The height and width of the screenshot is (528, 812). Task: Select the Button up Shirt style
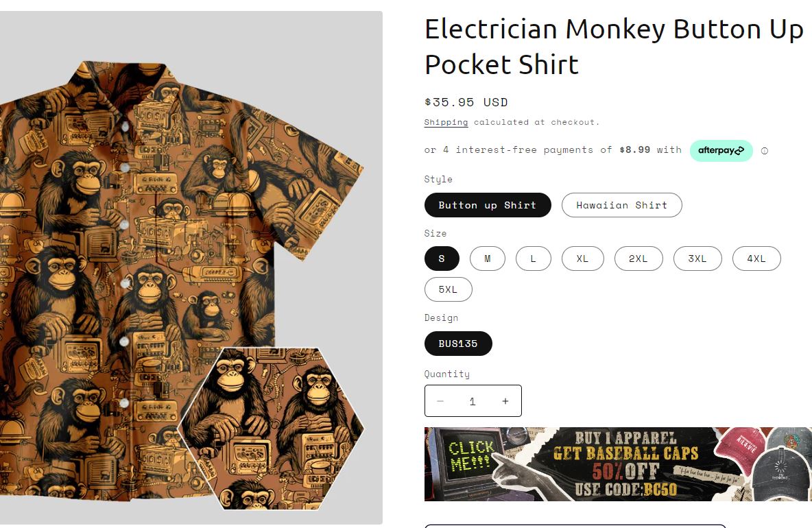488,205
